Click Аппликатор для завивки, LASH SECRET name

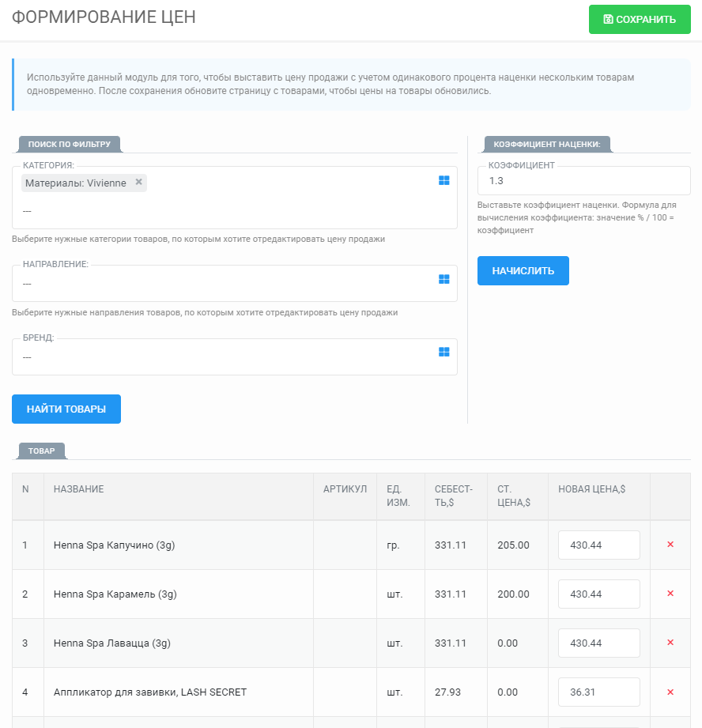pyautogui.click(x=150, y=692)
